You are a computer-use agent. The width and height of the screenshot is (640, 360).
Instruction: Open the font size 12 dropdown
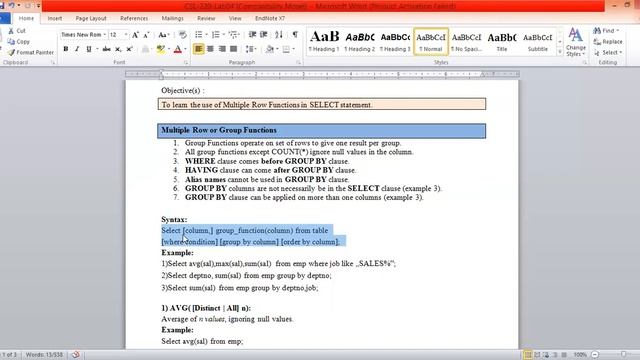[x=126, y=35]
